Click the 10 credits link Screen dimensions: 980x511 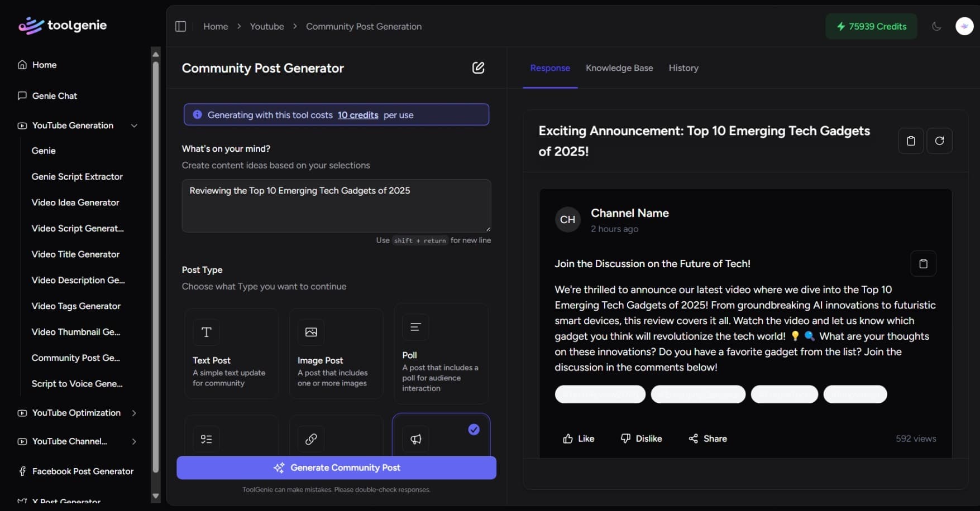(357, 115)
